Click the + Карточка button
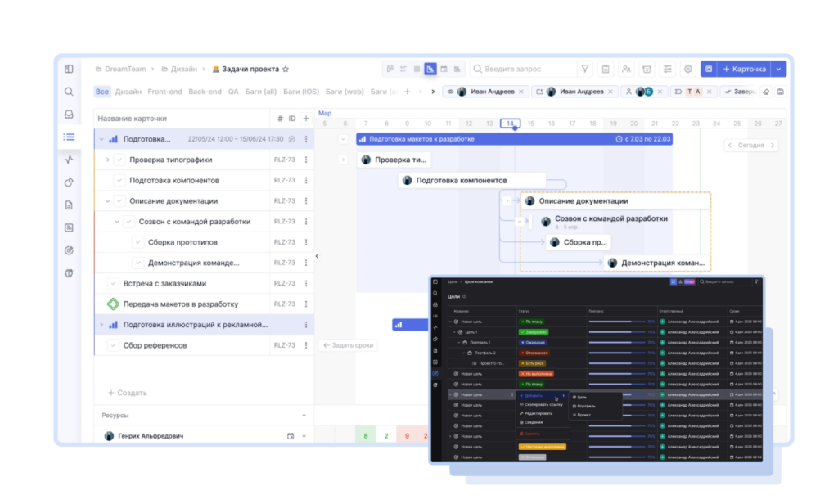 tap(744, 70)
